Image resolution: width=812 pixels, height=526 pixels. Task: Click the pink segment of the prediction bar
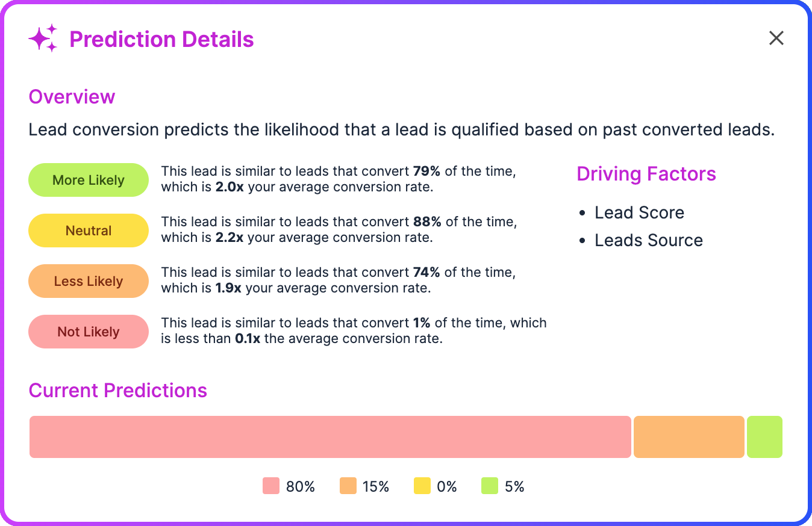pos(330,437)
